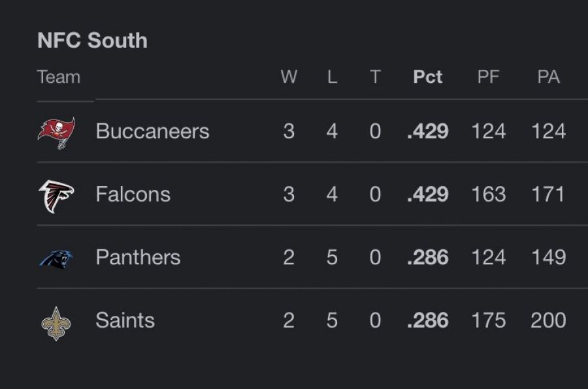Screen dimensions: 588x389
Task: Click the Team column header
Action: click(59, 77)
